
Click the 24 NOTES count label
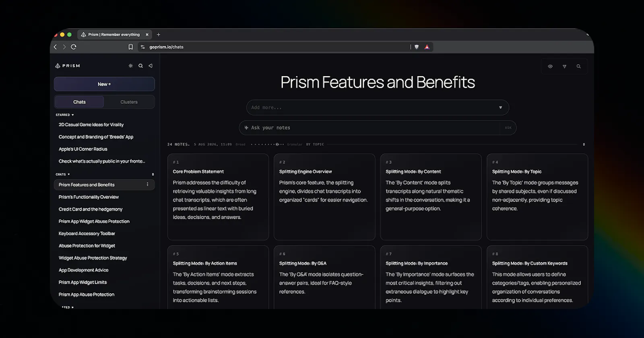coord(178,144)
